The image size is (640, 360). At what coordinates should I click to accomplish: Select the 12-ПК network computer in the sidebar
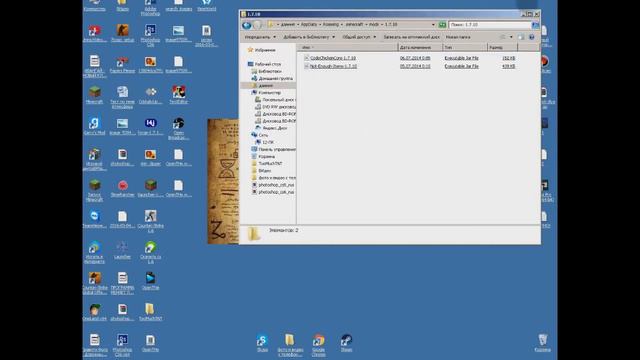click(x=264, y=142)
